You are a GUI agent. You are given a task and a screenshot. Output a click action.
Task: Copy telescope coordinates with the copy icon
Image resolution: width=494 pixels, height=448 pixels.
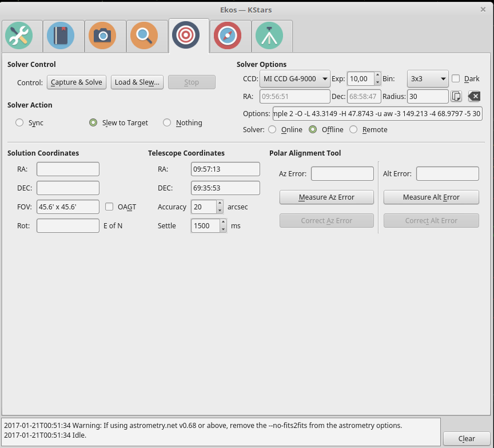[456, 97]
